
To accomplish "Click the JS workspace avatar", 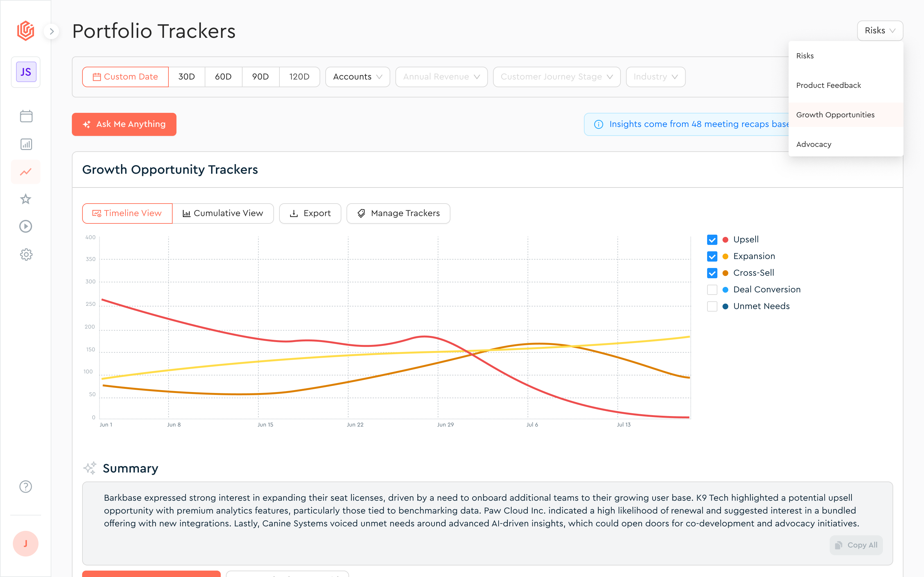I will [26, 72].
